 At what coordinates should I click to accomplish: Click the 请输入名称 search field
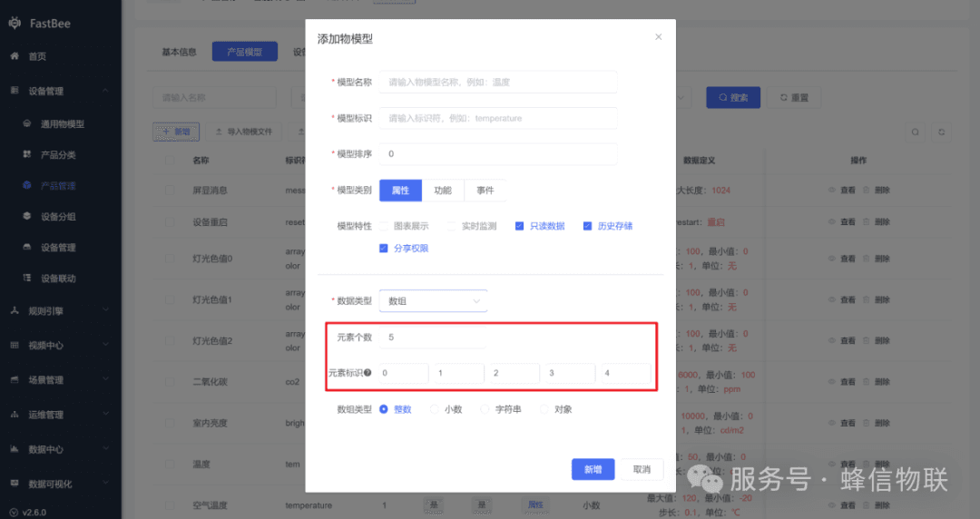(214, 98)
